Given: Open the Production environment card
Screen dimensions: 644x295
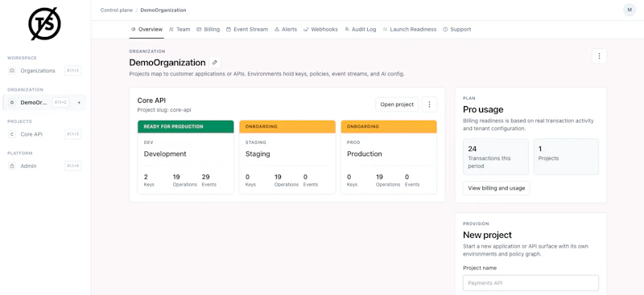Looking at the screenshot, I should click(x=389, y=157).
